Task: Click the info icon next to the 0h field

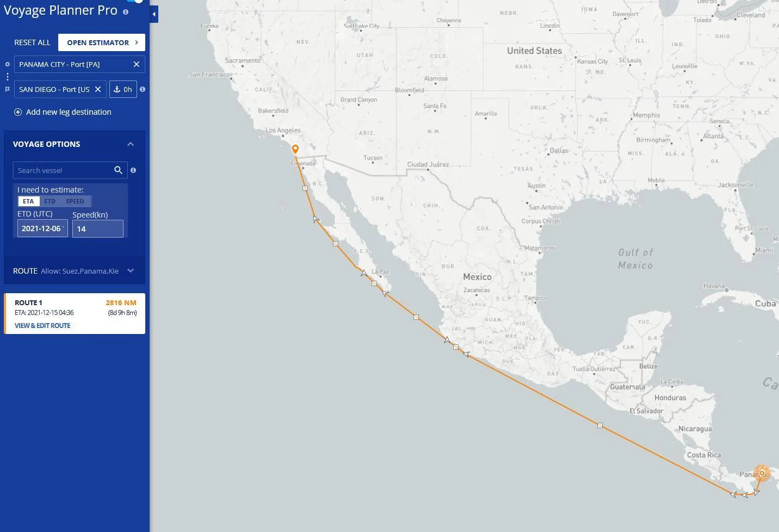Action: pyautogui.click(x=143, y=89)
